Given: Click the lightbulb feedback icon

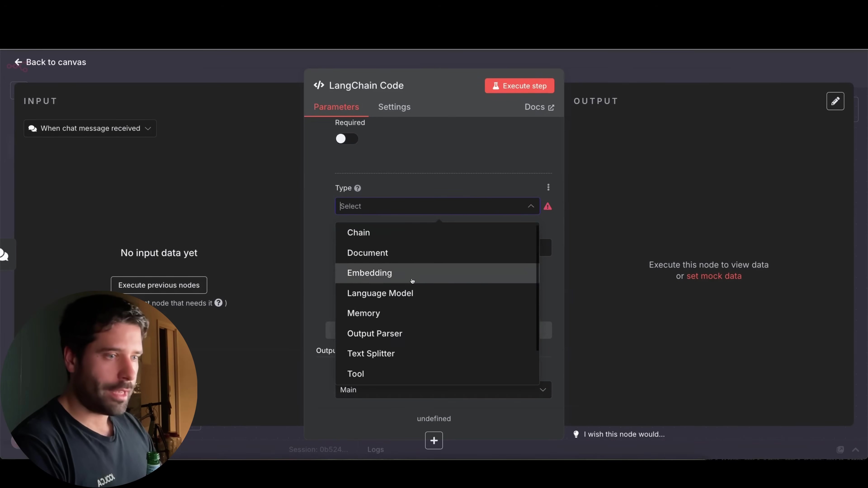Looking at the screenshot, I should point(576,434).
